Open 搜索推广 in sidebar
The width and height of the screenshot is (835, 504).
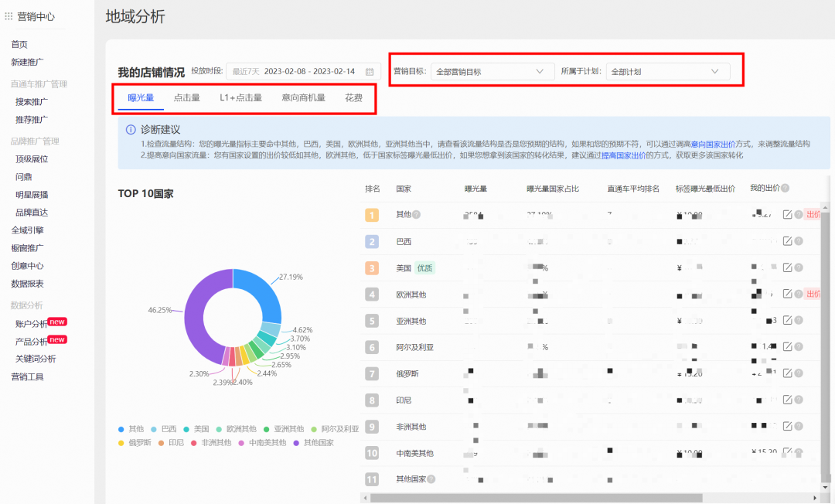(32, 102)
